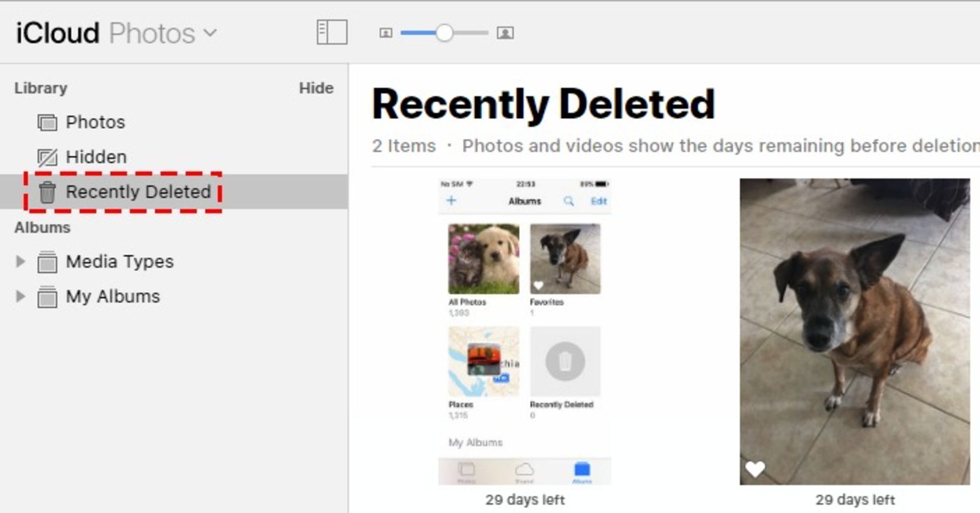Click the iCloud logo text
This screenshot has height=513, width=980.
[x=58, y=34]
